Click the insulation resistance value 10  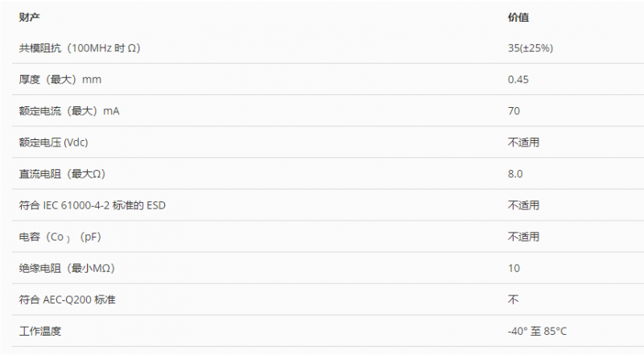(514, 268)
